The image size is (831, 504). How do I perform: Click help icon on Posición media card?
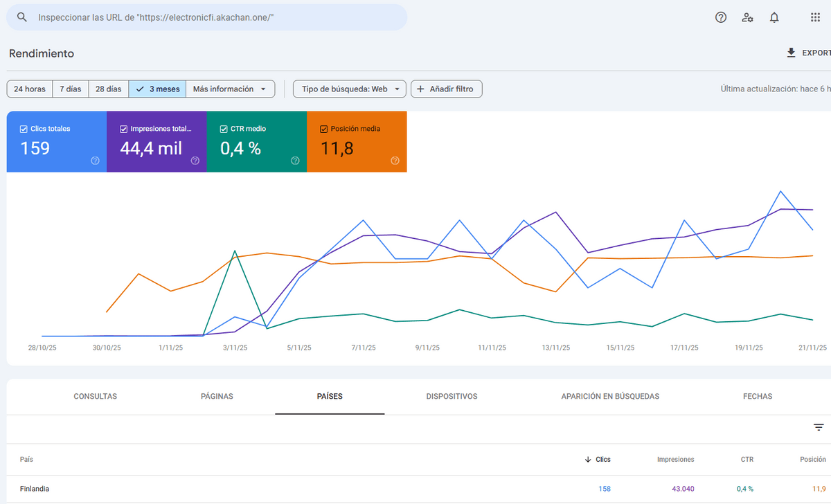[395, 161]
